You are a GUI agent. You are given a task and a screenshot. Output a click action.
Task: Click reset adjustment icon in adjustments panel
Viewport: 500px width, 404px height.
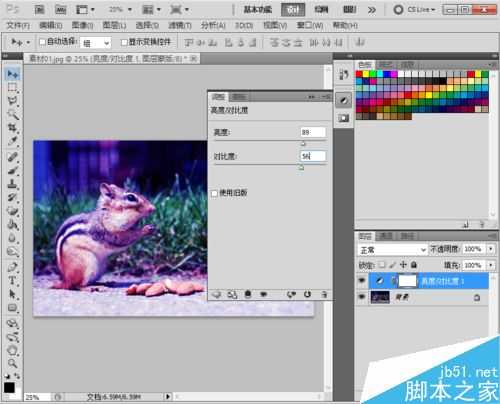point(307,294)
